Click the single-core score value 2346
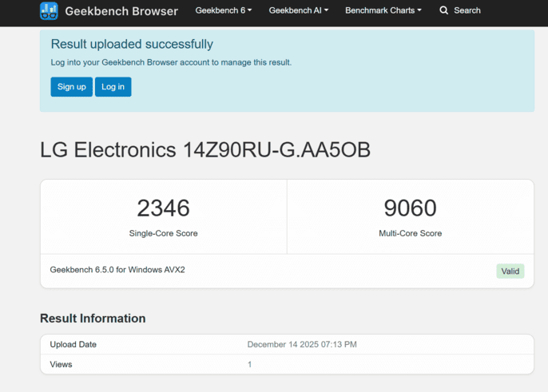This screenshot has width=548, height=392. 163,208
